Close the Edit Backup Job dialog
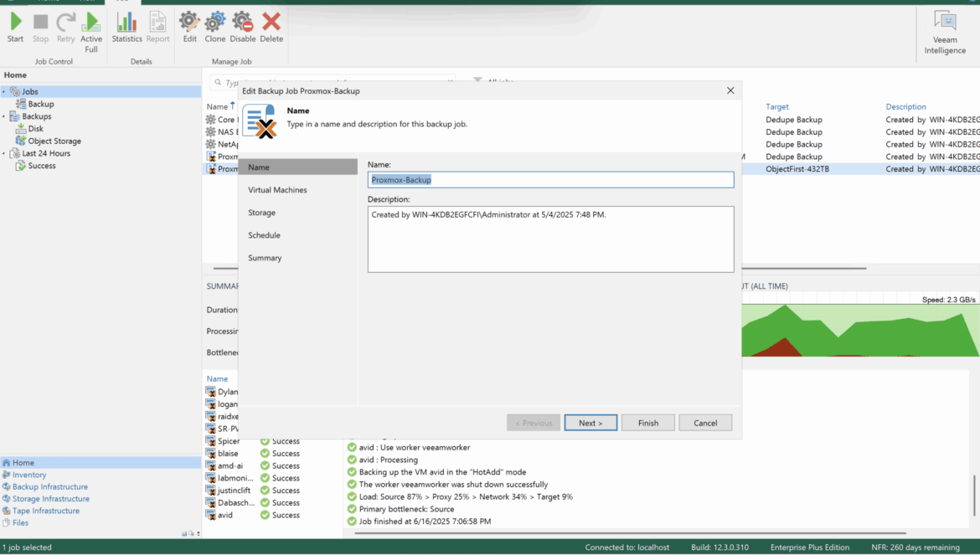 [x=730, y=90]
